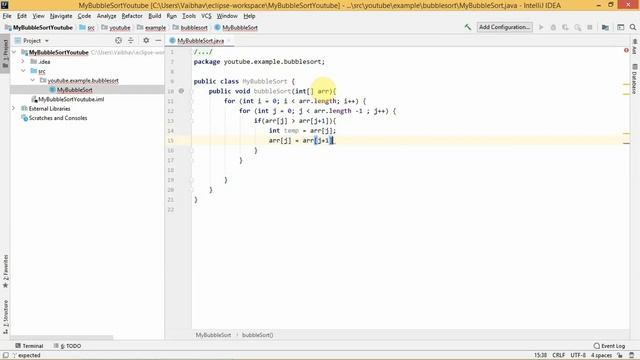
Task: Click the Profiler run icon in toolbar
Action: coord(578,27)
